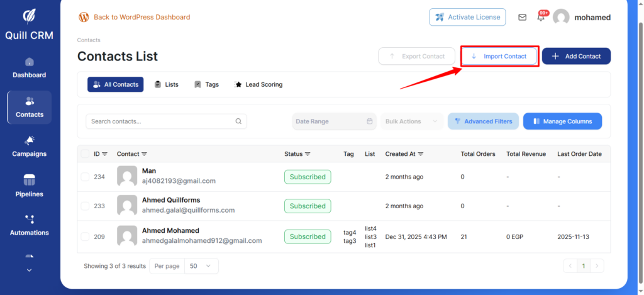Check the box for contact 234
This screenshot has width=644, height=295.
coord(85,177)
